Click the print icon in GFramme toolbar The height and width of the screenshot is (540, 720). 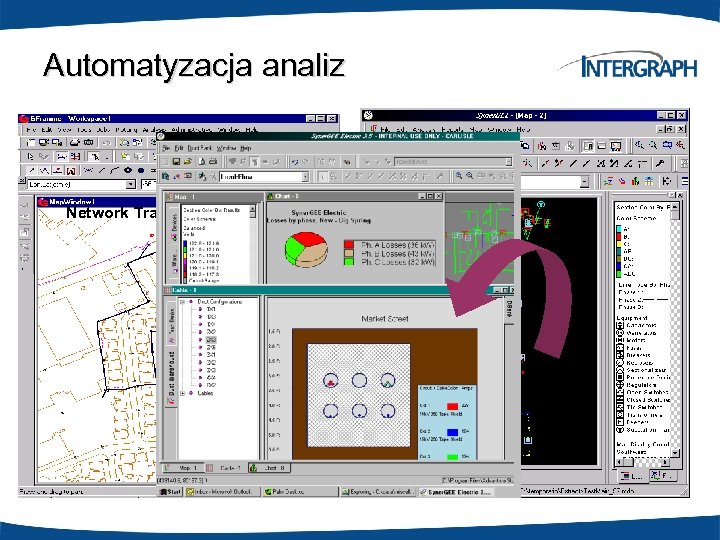(75, 143)
